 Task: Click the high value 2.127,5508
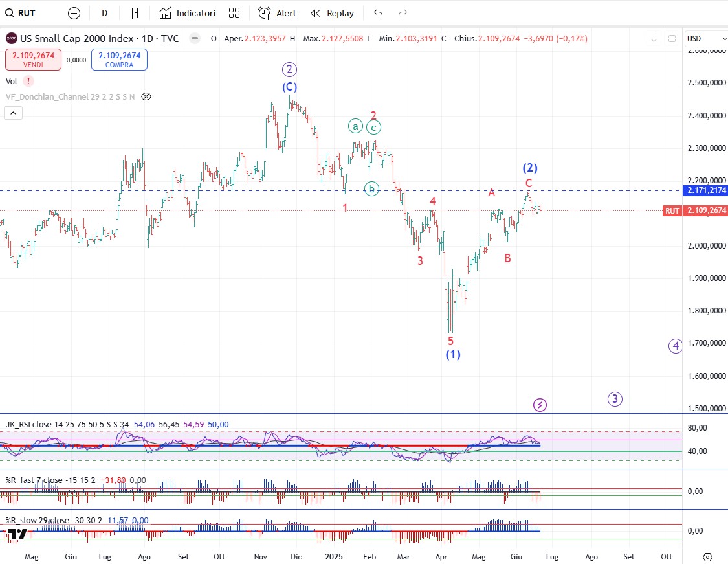click(x=342, y=39)
